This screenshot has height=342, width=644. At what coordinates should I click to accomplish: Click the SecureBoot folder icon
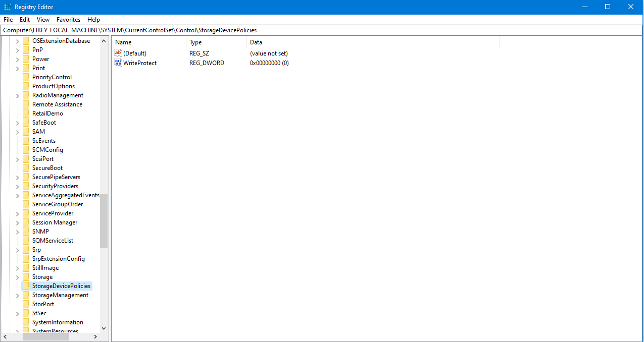coord(26,168)
